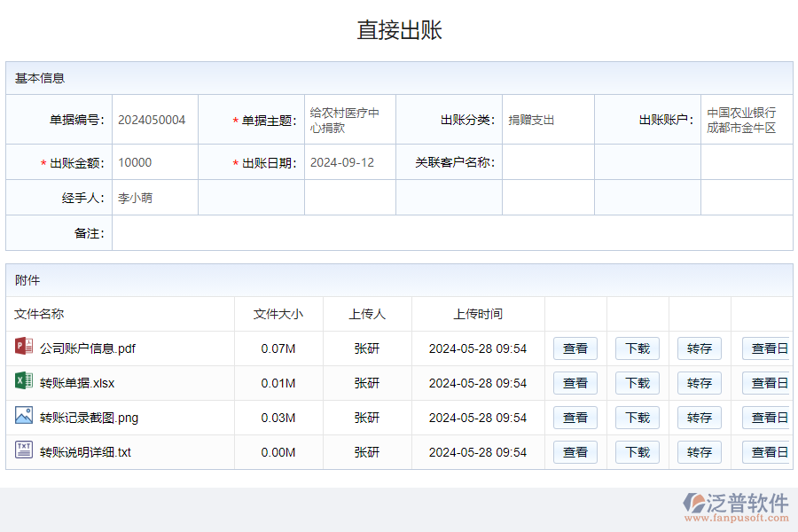798x532 pixels.
Task: Select the 出账分类 field showing 捐赠支出
Action: pos(547,119)
